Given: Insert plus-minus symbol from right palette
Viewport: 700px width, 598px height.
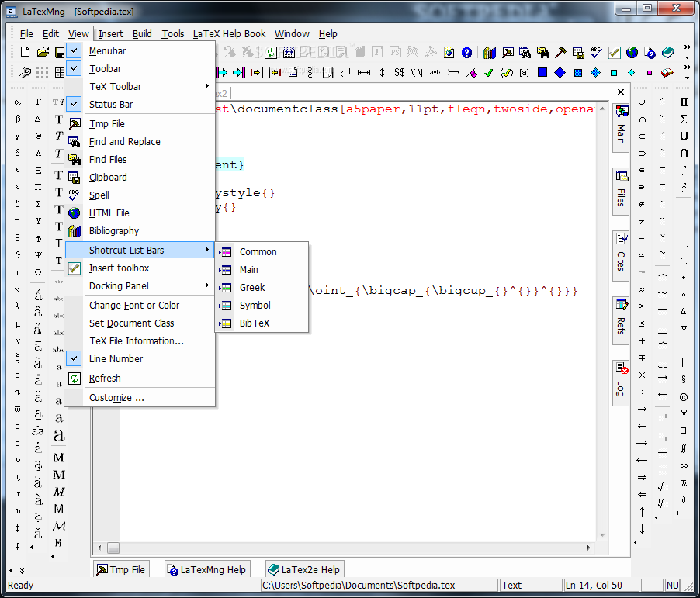Looking at the screenshot, I should click(642, 341).
